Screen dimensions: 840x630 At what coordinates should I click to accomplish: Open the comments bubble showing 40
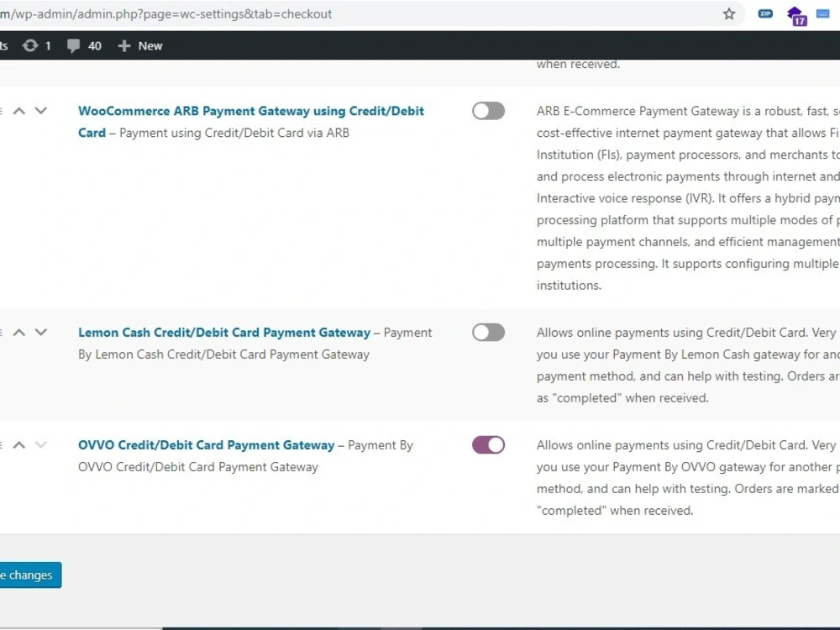pyautogui.click(x=84, y=46)
